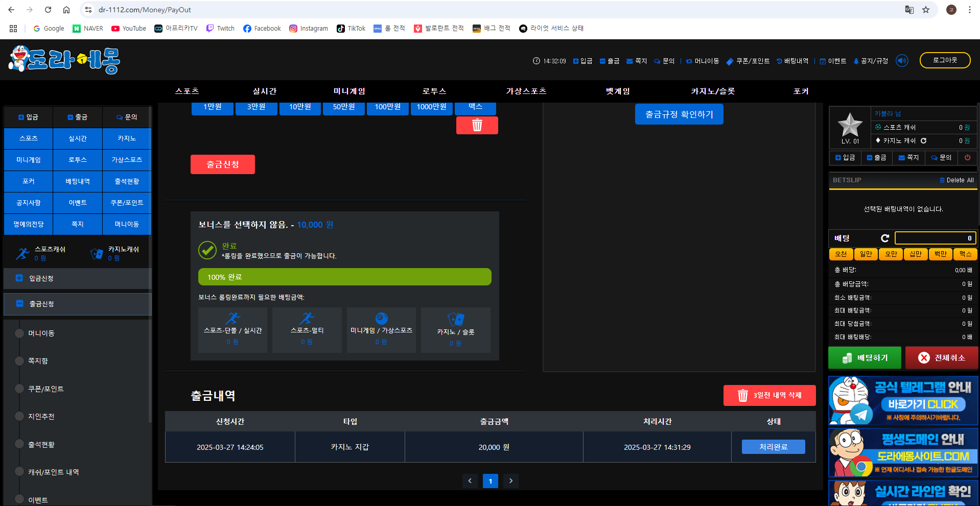Refresh the 카지노 캐쉬 balance icon
980x506 pixels.
(923, 140)
